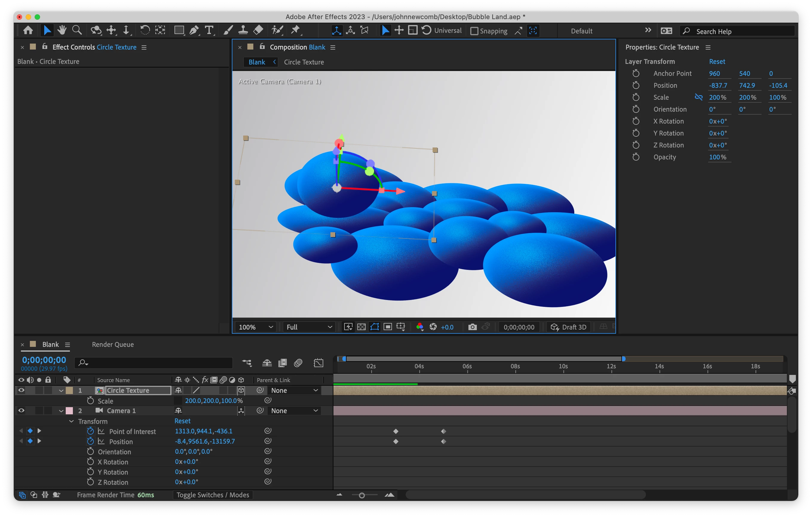Click Reset in Layer Transform properties
This screenshot has width=812, height=517.
pyautogui.click(x=717, y=61)
